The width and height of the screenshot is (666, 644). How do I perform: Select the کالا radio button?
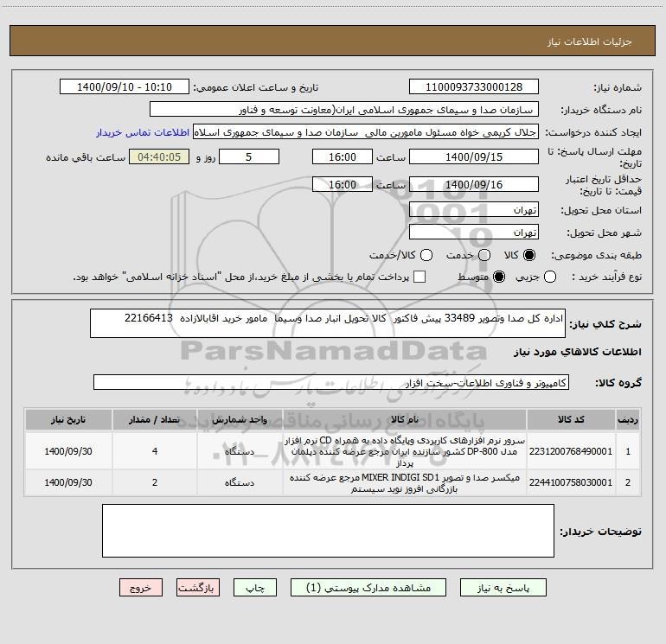tap(529, 255)
